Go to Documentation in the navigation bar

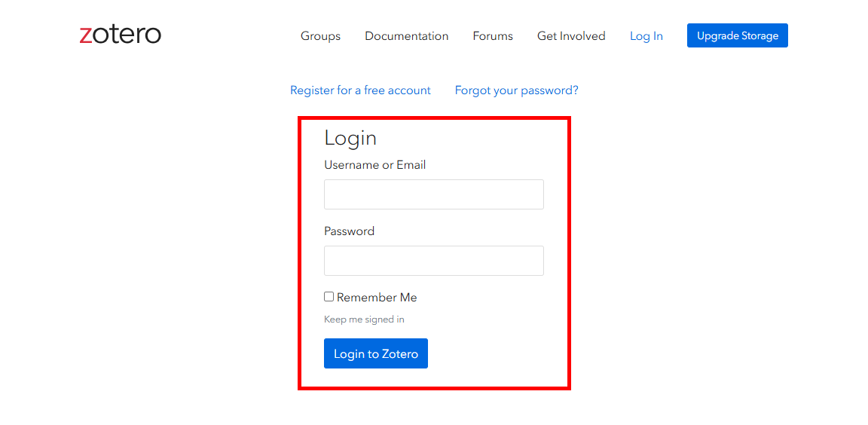pos(406,36)
